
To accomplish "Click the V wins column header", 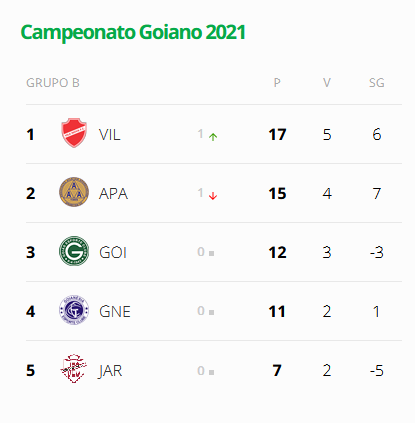I will click(x=327, y=83).
